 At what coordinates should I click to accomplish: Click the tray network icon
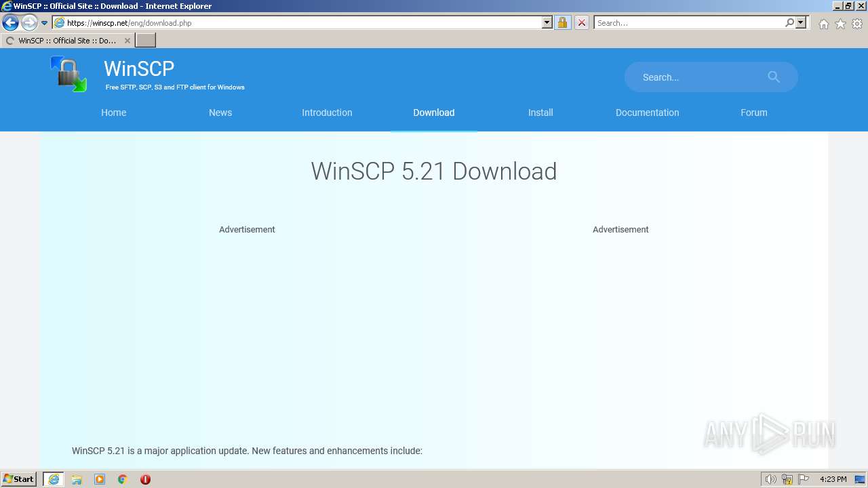pos(787,479)
